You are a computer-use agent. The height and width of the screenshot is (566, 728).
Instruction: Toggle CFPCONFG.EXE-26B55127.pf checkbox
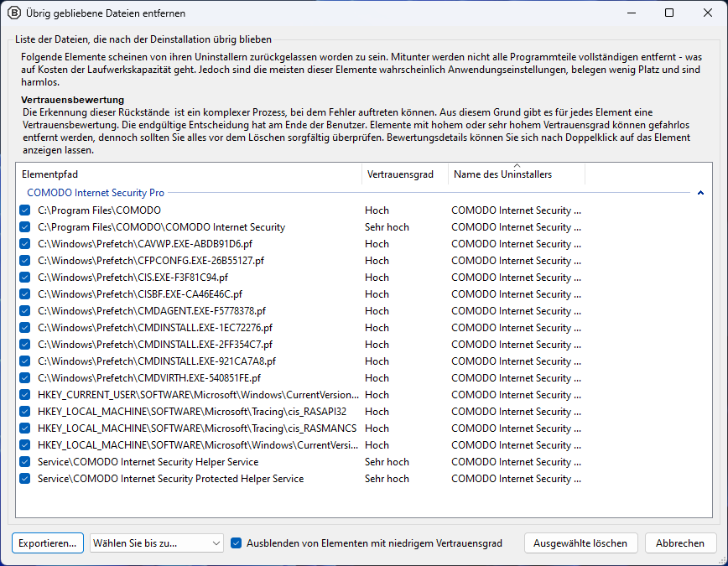click(25, 261)
